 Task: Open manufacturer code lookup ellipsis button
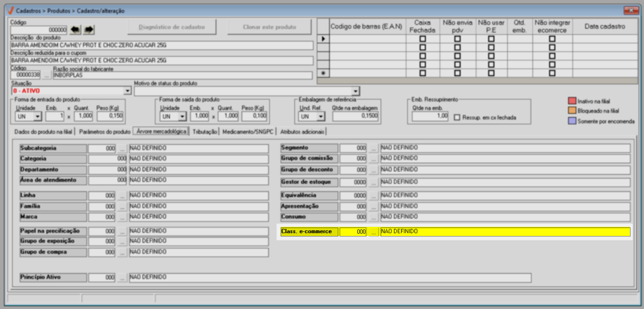click(46, 75)
